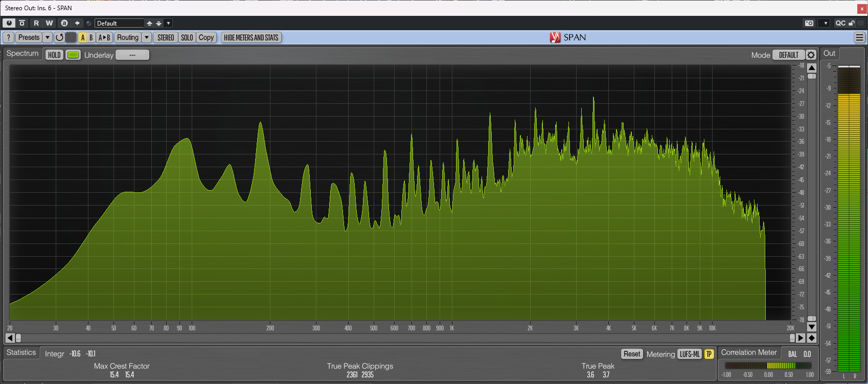Click the output level meter

coord(849,219)
